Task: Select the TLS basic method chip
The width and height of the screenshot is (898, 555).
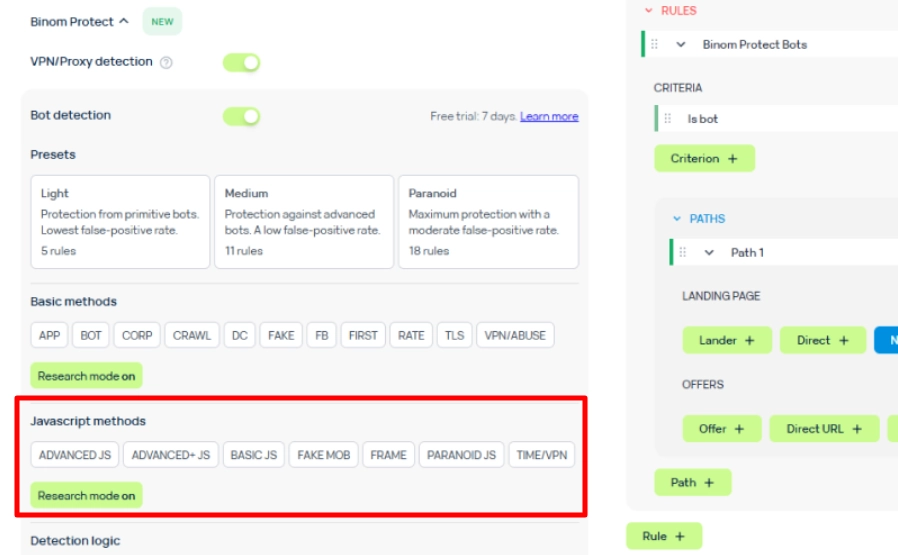Action: [x=454, y=335]
